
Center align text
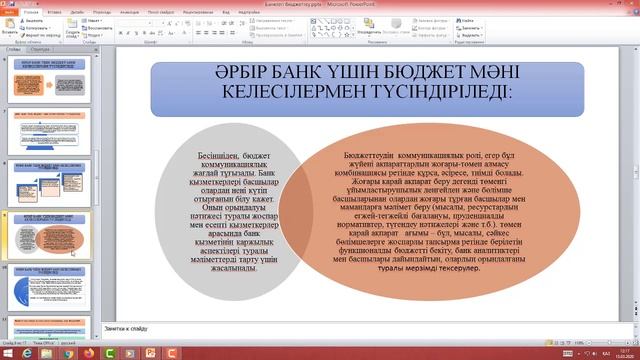coord(206,33)
